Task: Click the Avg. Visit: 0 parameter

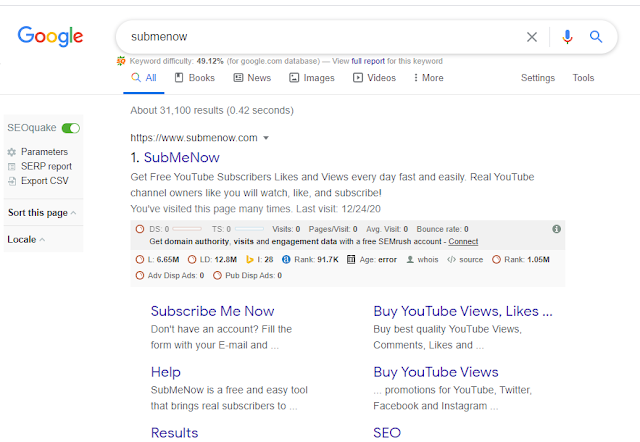Action: click(x=387, y=229)
